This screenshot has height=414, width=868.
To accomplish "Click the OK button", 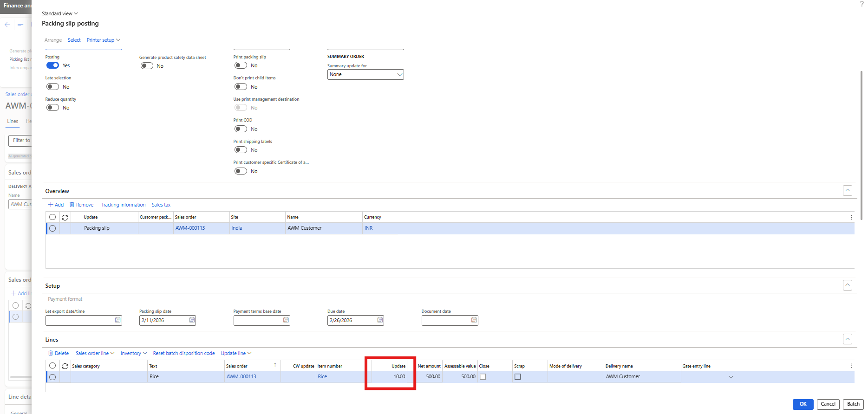I will (803, 404).
